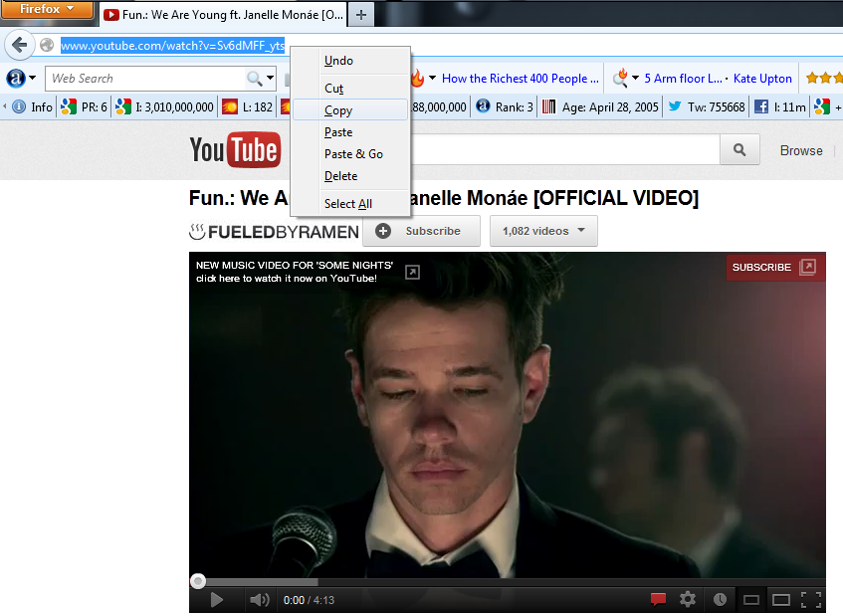Select Copy from the context menu

click(x=337, y=109)
